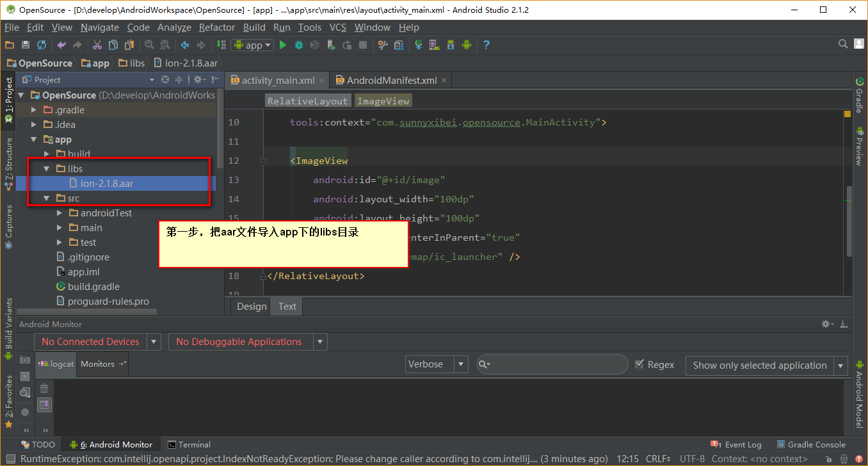
Task: Click the libs breadcrumb in navigation bar
Action: click(132, 63)
